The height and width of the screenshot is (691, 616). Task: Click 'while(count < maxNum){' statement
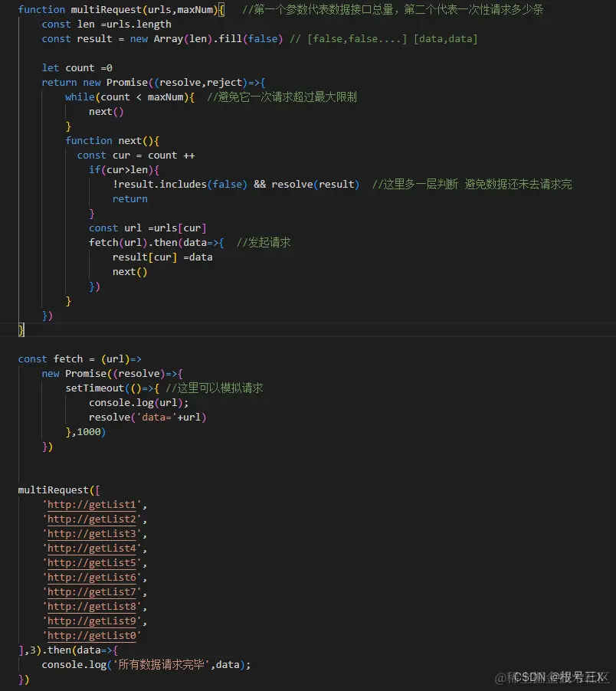point(130,97)
